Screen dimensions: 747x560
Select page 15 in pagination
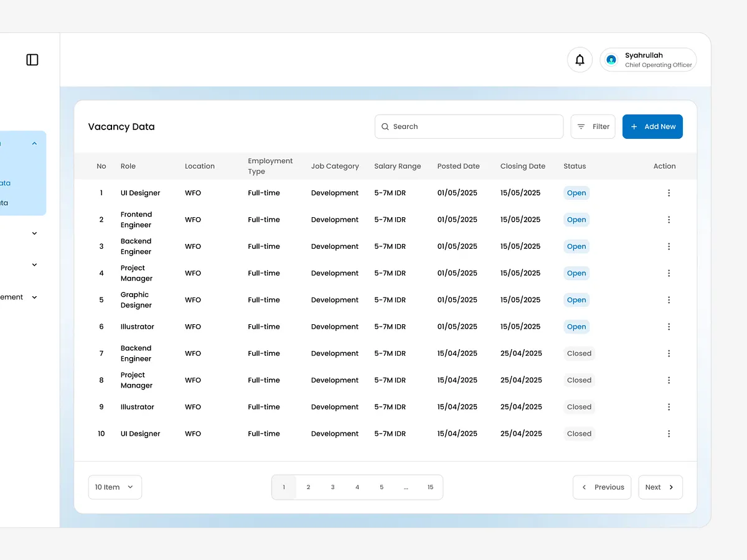tap(430, 487)
